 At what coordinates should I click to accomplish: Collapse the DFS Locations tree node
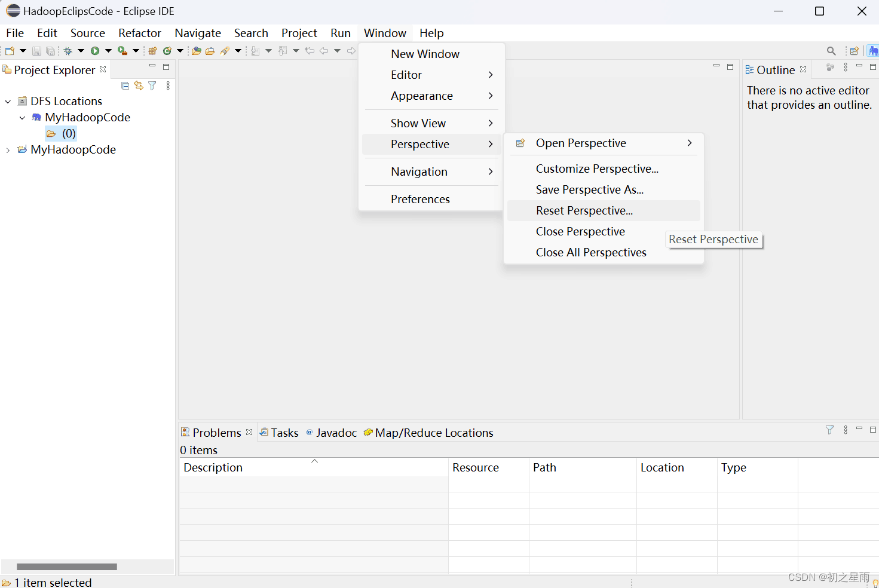point(8,102)
